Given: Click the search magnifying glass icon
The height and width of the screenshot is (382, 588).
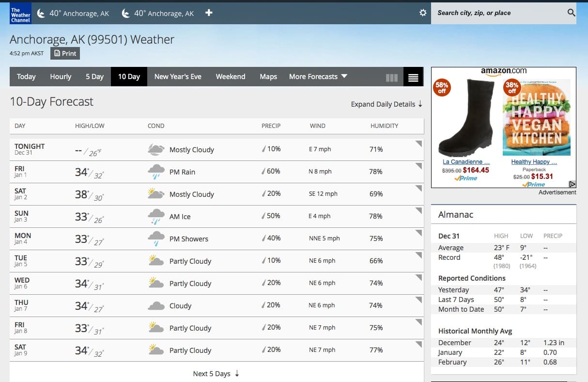Looking at the screenshot, I should coord(571,13).
